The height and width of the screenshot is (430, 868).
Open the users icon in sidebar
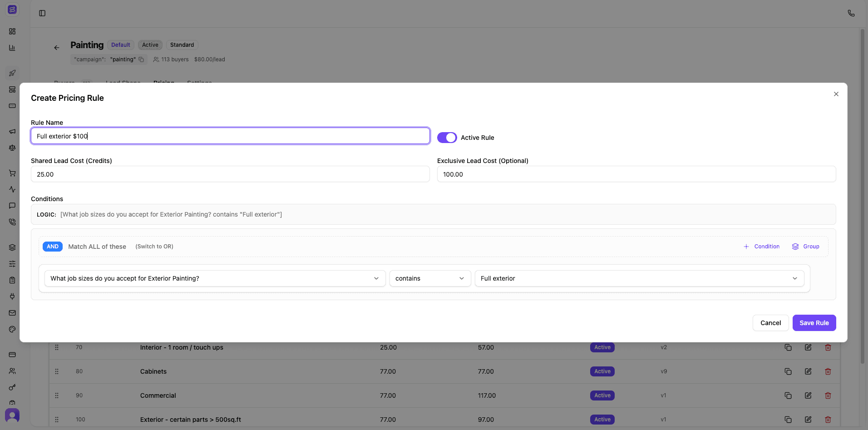[x=12, y=371]
